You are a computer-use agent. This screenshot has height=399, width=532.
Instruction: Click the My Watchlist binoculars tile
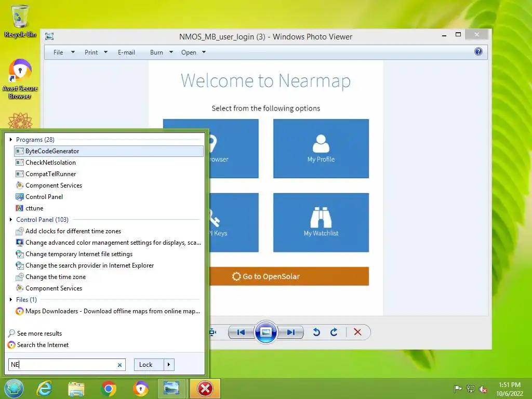click(x=321, y=222)
